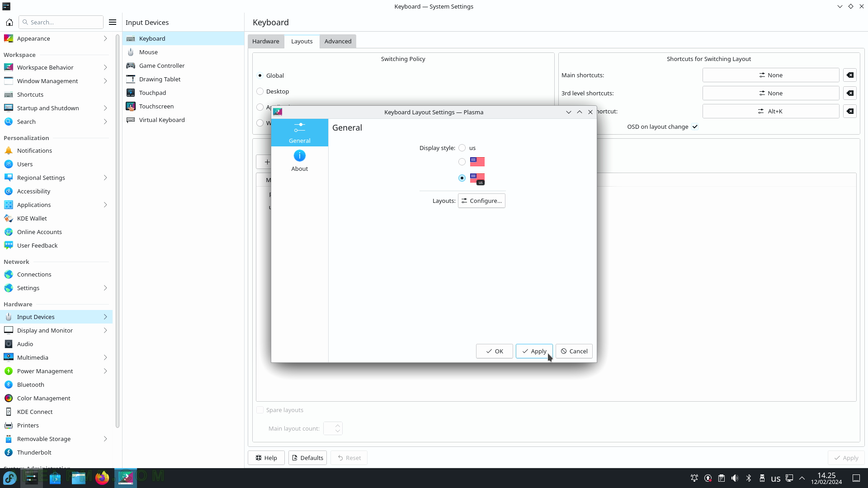Open Shortcuts in the Workspace section

click(56, 94)
